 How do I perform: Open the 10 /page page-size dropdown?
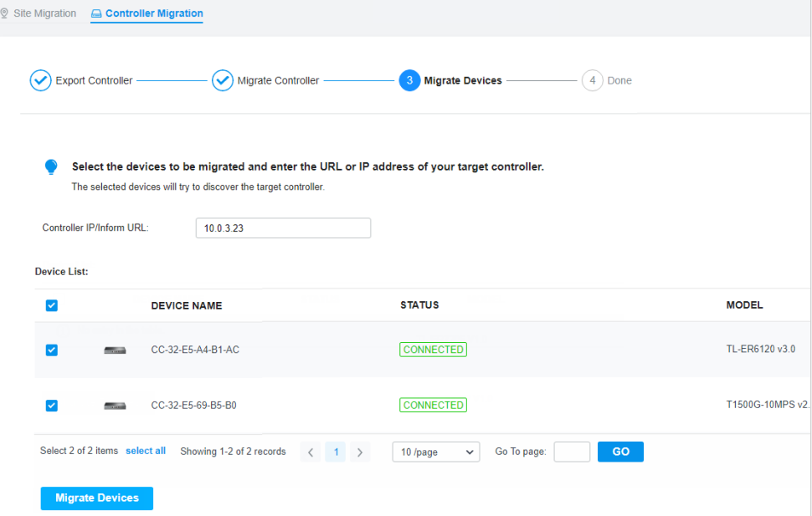(x=435, y=451)
